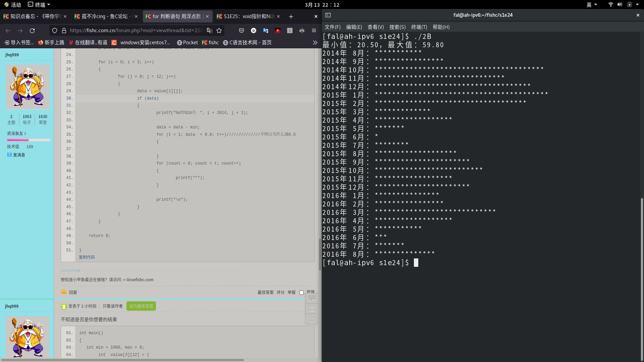Open volume speaker icon in top bar
This screenshot has width=644, height=362.
tap(620, 5)
